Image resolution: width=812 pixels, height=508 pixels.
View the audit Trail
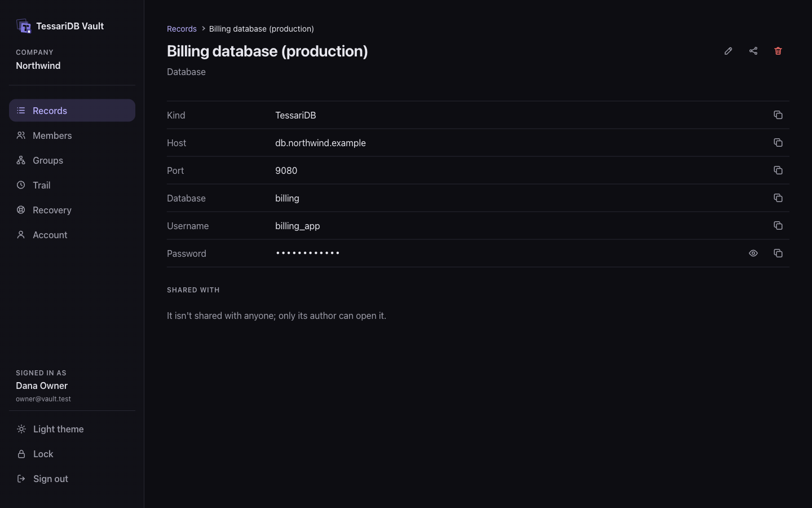coord(72,185)
